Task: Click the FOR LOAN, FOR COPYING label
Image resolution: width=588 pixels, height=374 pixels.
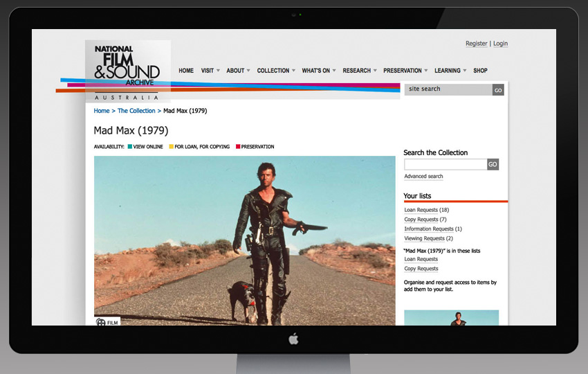Action: click(202, 147)
